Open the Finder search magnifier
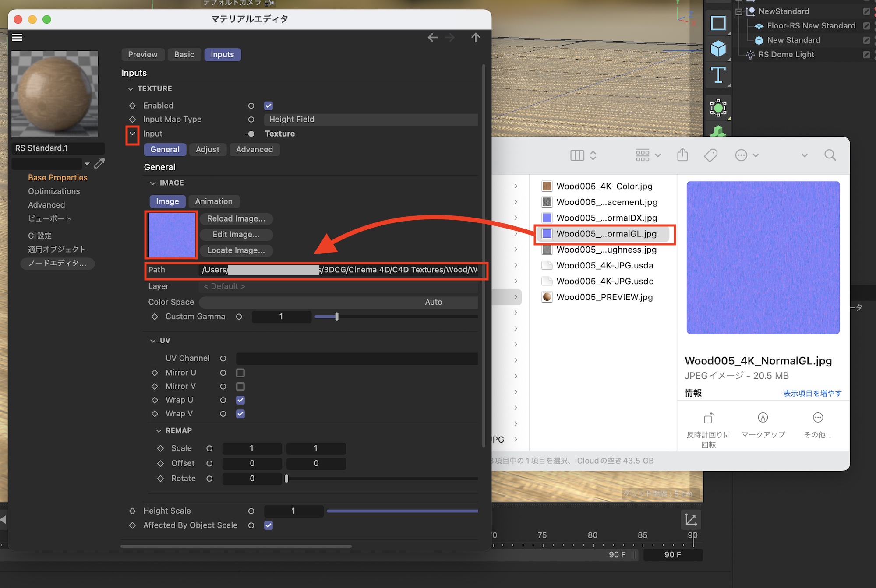The height and width of the screenshot is (588, 876). (x=830, y=155)
